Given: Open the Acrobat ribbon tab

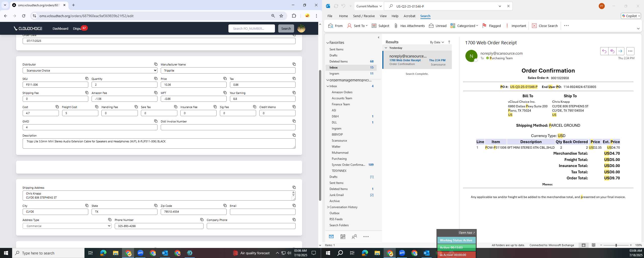Looking at the screenshot, I should 409,16.
